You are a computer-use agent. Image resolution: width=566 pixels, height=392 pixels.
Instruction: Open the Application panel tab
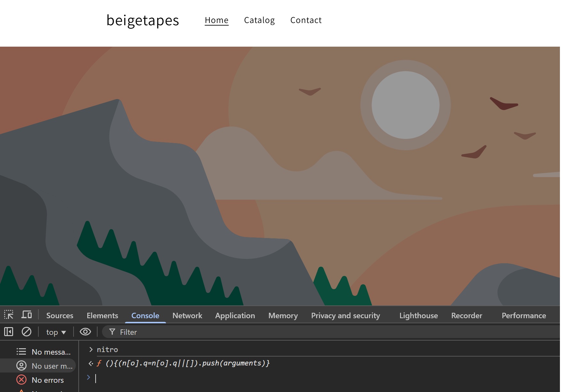point(235,316)
